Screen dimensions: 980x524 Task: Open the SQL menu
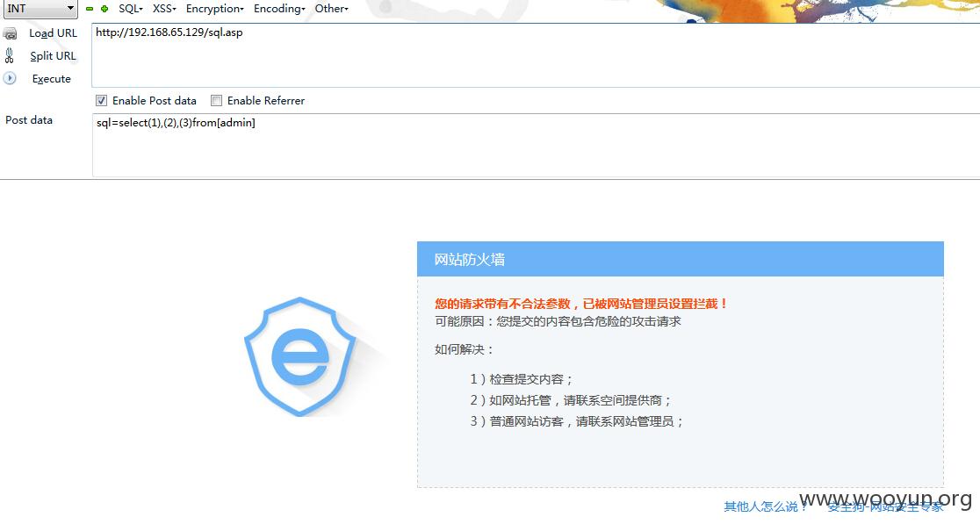(x=131, y=9)
